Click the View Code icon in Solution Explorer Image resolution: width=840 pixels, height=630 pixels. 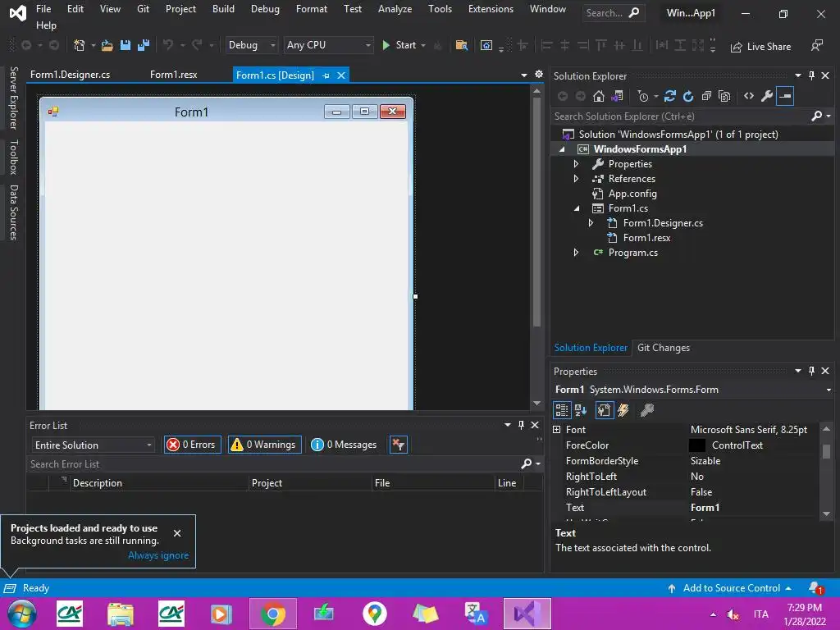[749, 96]
